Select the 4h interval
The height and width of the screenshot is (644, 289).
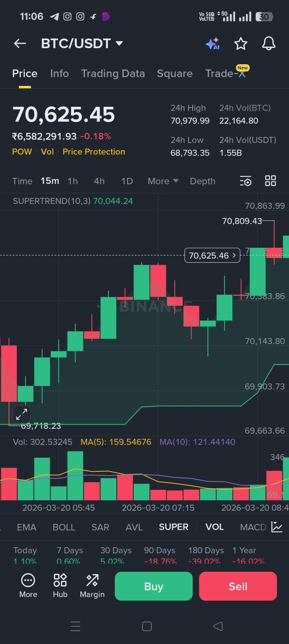coord(99,181)
